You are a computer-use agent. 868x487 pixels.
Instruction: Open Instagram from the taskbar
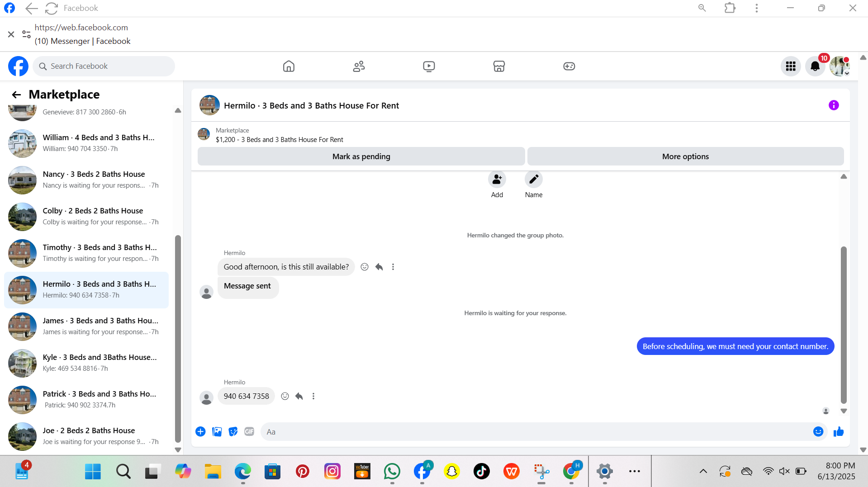(332, 472)
